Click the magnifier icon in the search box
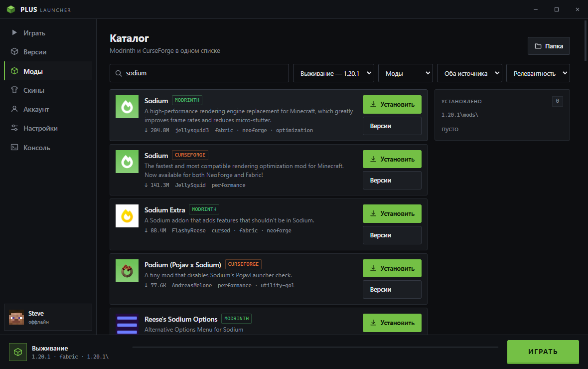This screenshot has width=588, height=369. click(x=119, y=73)
